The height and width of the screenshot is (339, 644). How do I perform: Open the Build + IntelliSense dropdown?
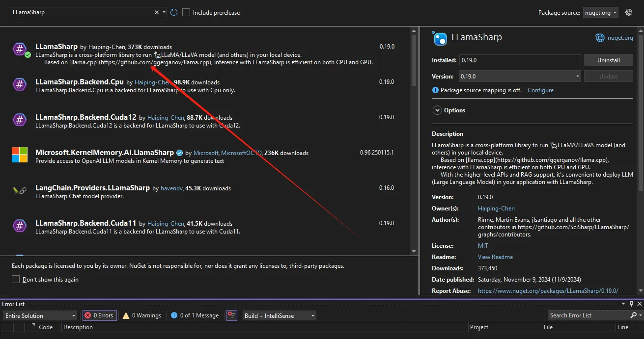click(x=280, y=315)
